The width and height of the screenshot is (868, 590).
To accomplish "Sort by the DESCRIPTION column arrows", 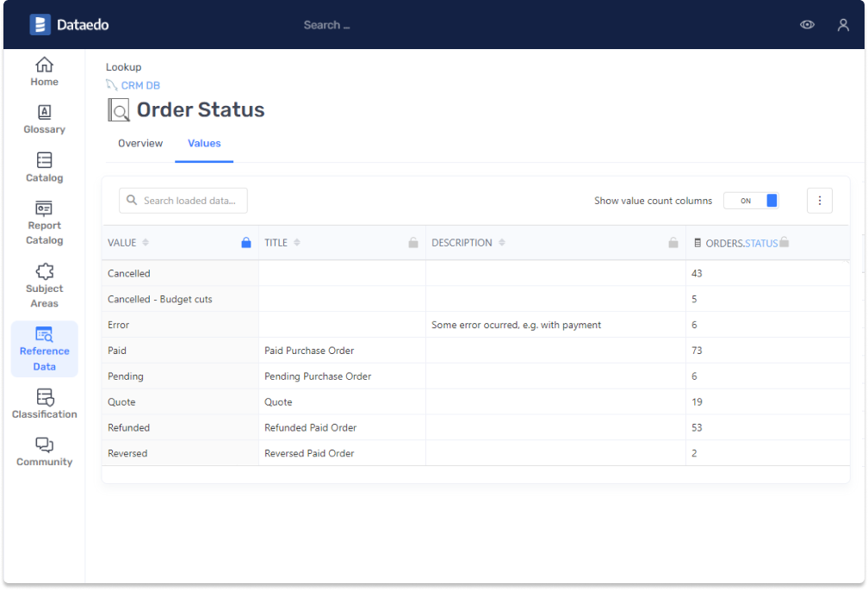I will [502, 243].
